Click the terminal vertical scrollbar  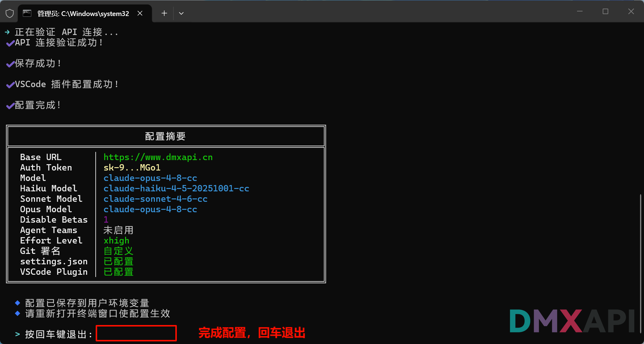tap(641, 264)
